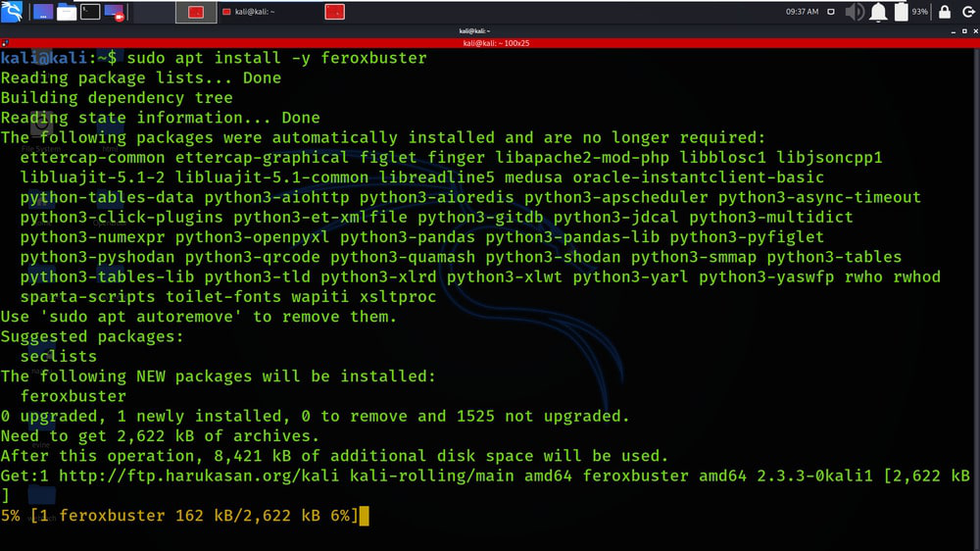The width and height of the screenshot is (980, 551).
Task: Click the 'feroxbuster' new package line
Action: click(x=73, y=396)
